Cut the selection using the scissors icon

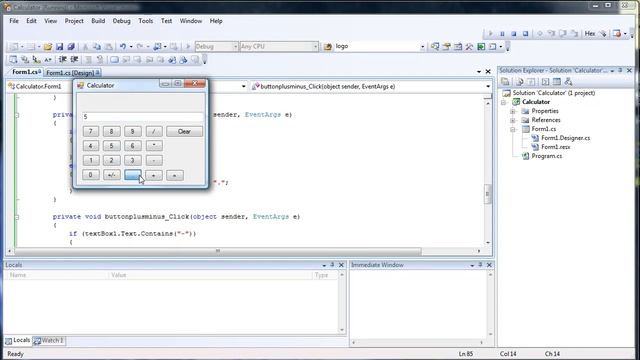(x=85, y=47)
